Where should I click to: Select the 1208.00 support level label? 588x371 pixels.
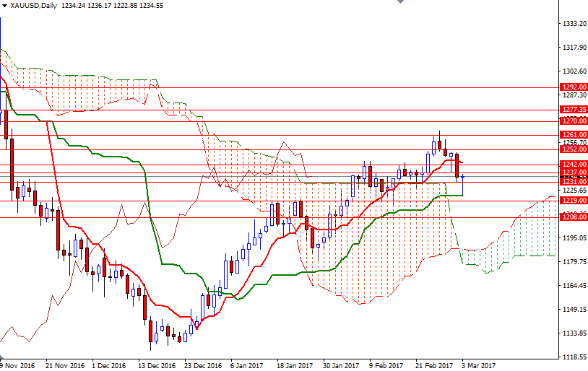tap(573, 217)
